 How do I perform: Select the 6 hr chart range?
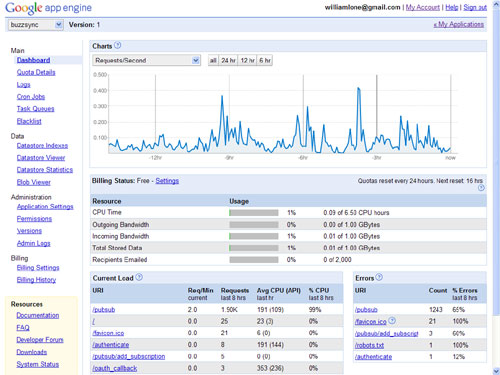pos(265,60)
